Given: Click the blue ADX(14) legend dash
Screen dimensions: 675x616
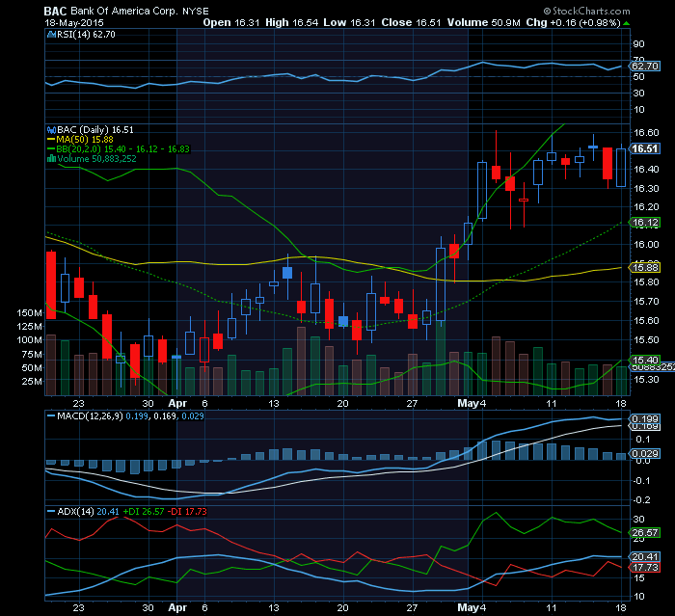Looking at the screenshot, I should click(x=51, y=512).
